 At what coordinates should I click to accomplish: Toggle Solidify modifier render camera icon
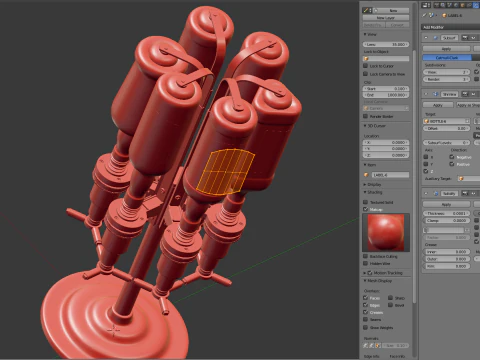point(465,193)
